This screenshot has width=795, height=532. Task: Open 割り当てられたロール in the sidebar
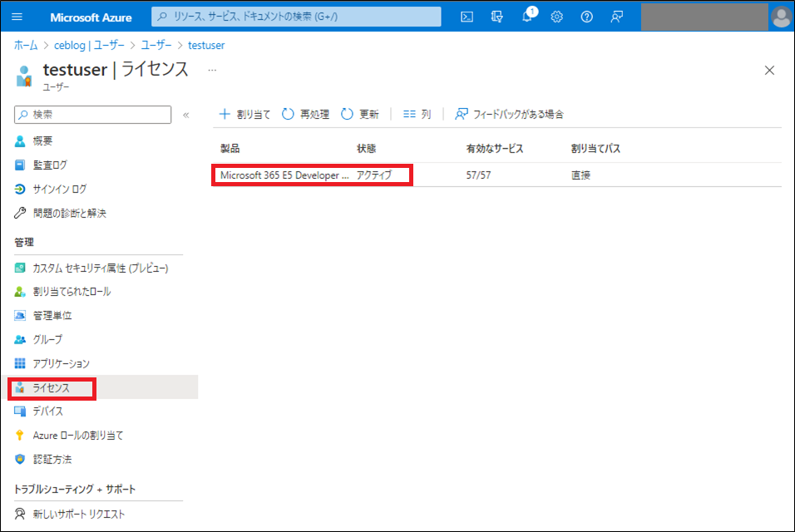pos(62,291)
